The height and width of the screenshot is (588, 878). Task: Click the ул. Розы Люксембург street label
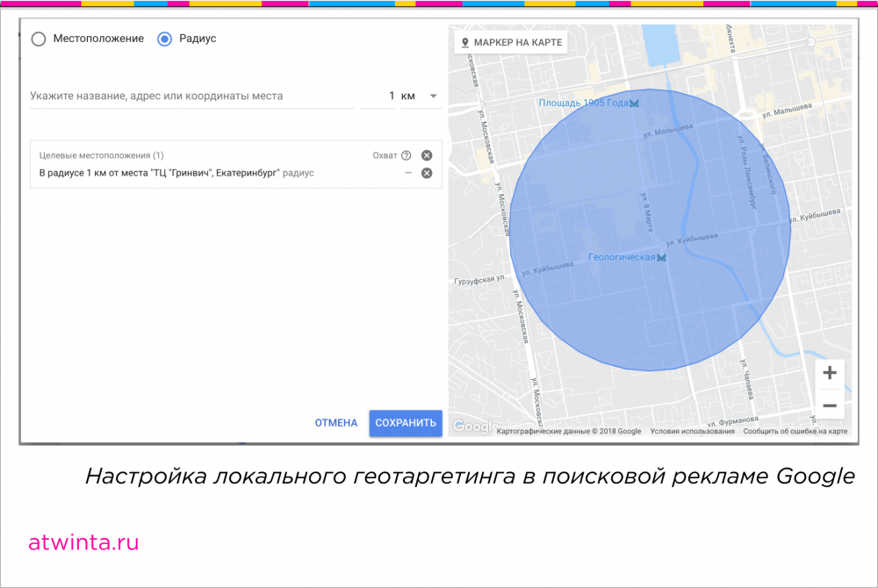(x=747, y=172)
